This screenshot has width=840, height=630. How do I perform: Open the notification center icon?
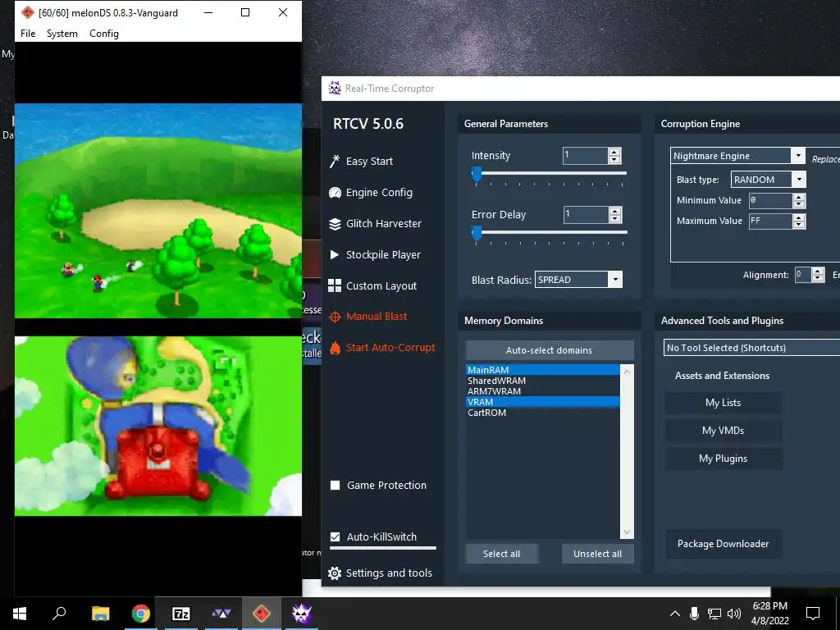coord(813,614)
